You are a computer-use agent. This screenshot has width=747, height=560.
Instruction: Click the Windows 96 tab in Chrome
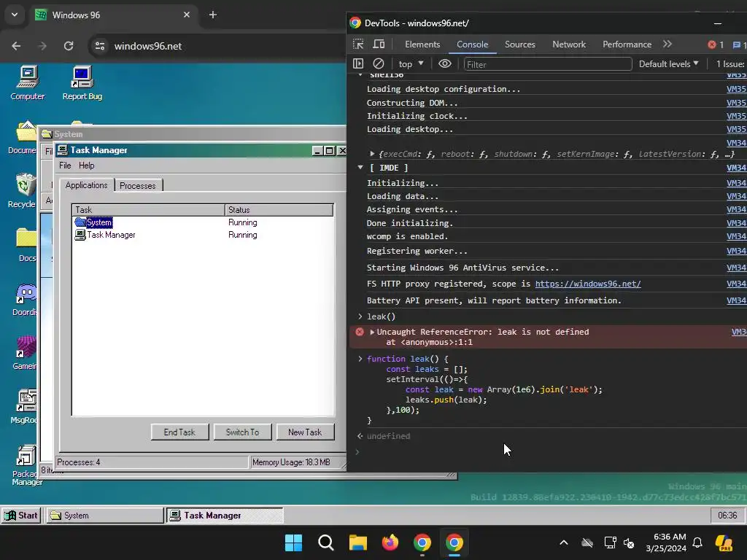[x=113, y=15]
